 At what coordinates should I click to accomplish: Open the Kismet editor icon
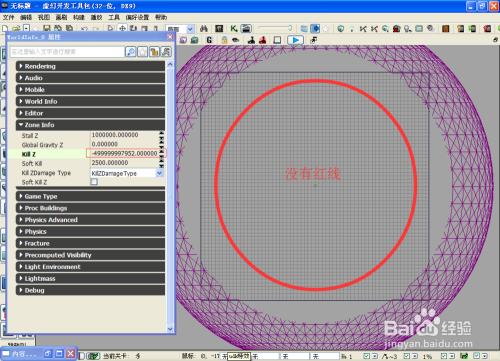pyautogui.click(x=234, y=29)
